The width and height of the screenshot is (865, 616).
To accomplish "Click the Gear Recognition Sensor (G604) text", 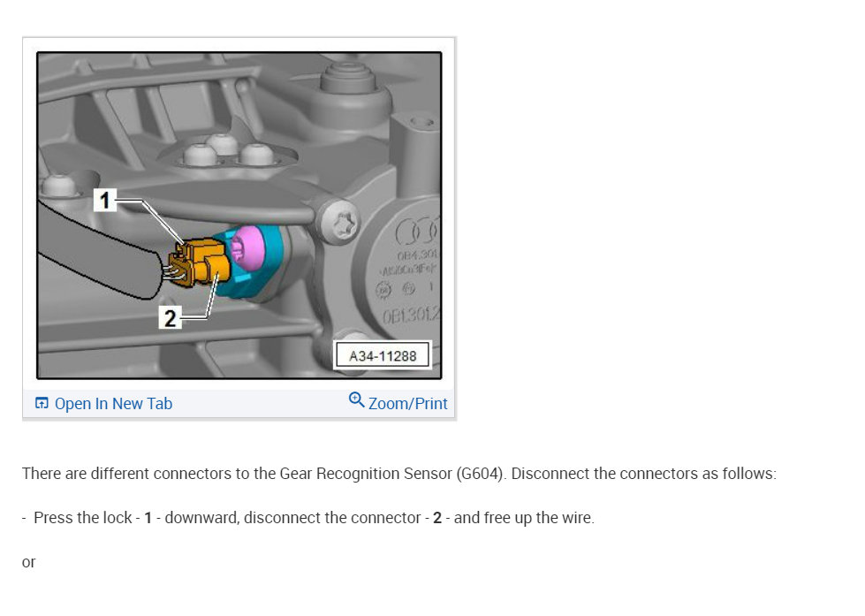I will tap(391, 474).
